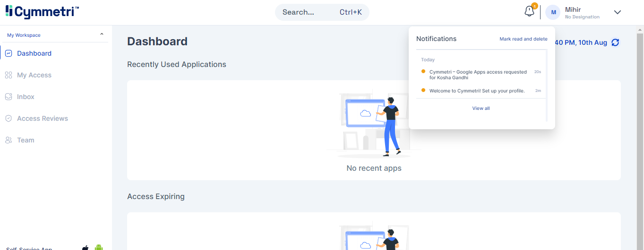Collapse the My Workspace section
The image size is (644, 250).
coord(102,34)
